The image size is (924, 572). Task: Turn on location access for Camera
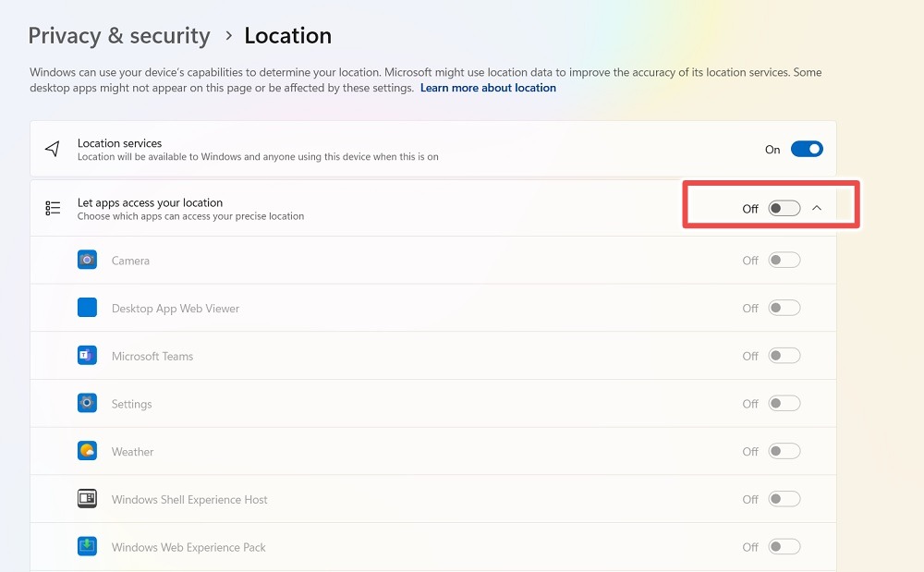pyautogui.click(x=784, y=260)
